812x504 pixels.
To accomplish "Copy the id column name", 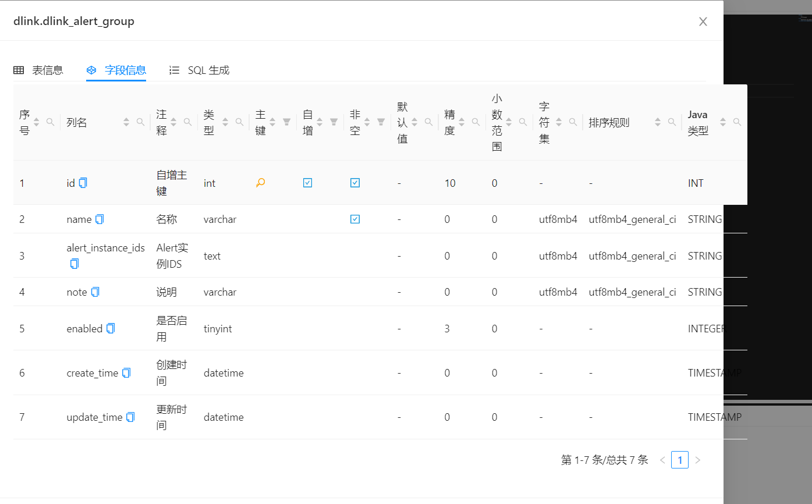I will click(83, 183).
